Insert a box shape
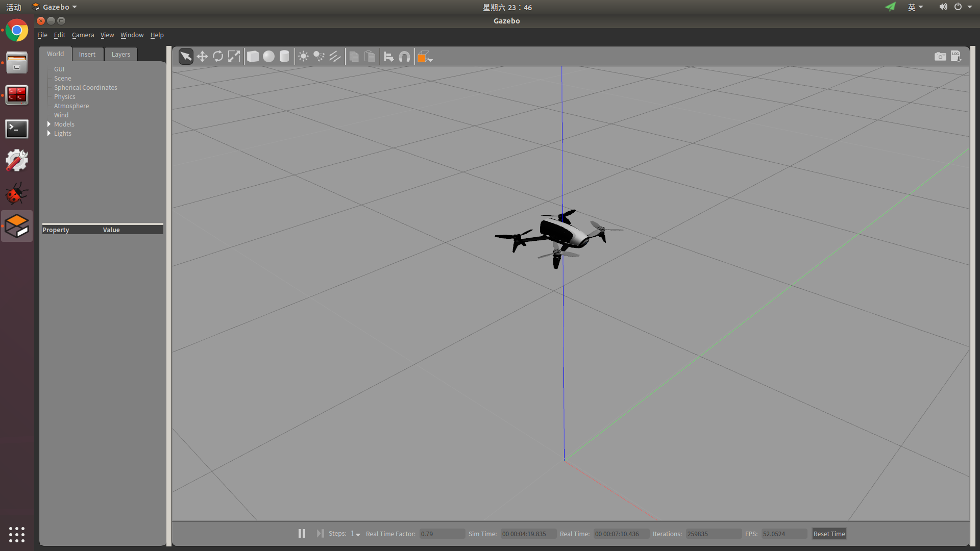980x551 pixels. point(253,57)
